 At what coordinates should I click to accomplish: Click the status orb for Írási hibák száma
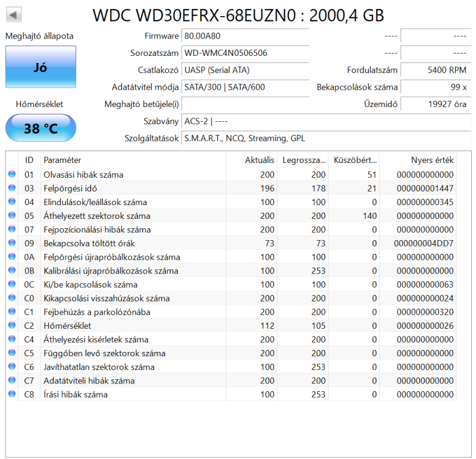[x=12, y=394]
